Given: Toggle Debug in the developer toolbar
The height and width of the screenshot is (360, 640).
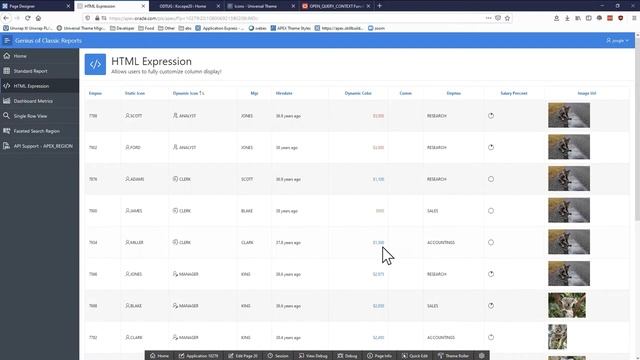Looking at the screenshot, I should [347, 356].
